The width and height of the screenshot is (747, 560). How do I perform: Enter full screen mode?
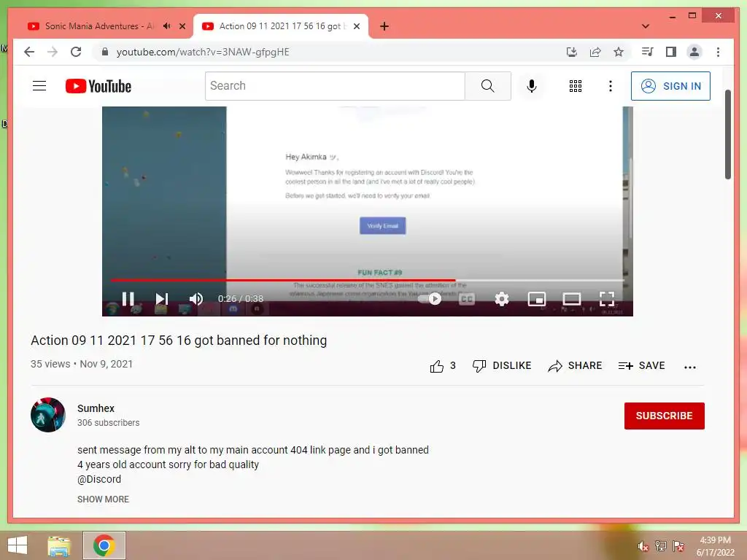click(x=606, y=299)
